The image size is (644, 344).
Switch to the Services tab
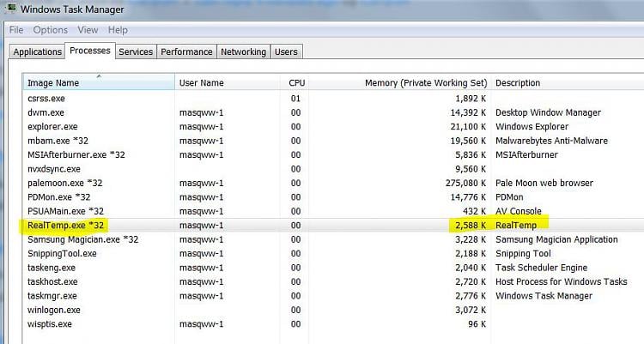136,51
